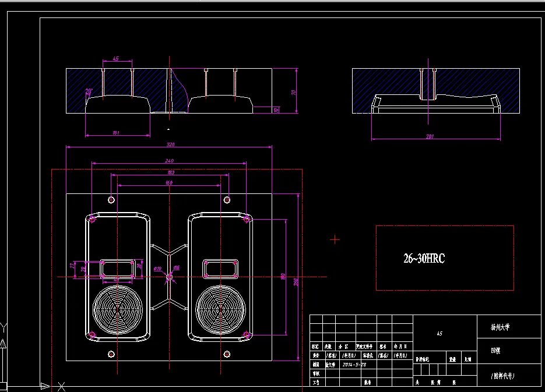Select the 27 dimension beside left pocket
Screen dimensions: 545x392
click(72, 265)
